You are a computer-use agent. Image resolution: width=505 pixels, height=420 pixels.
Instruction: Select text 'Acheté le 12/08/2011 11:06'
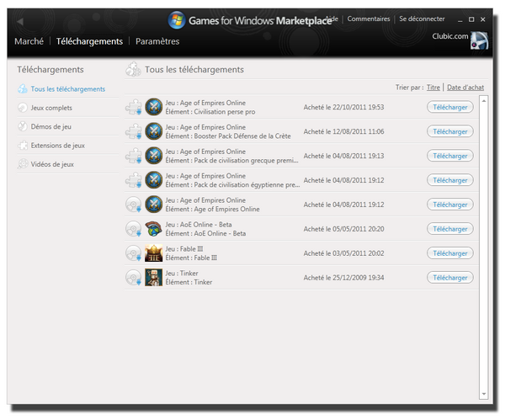343,131
